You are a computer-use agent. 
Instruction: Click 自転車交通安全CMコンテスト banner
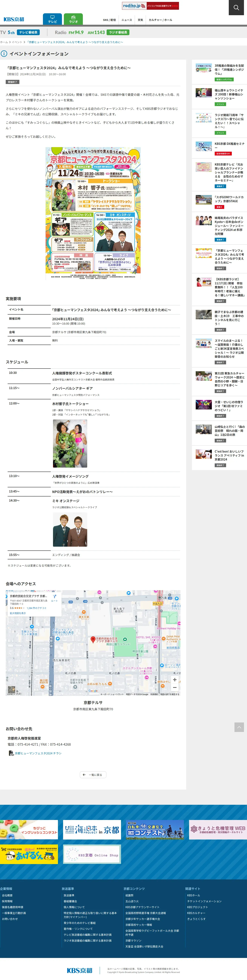(x=155, y=830)
